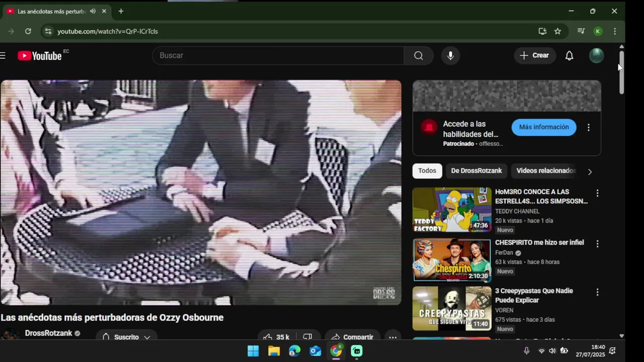Click the scrollbar down arrow

pos(621,335)
